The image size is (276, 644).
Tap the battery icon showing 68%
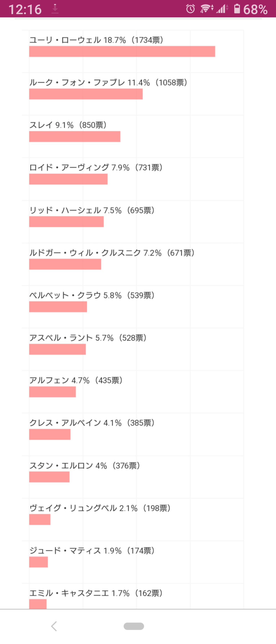(x=237, y=9)
